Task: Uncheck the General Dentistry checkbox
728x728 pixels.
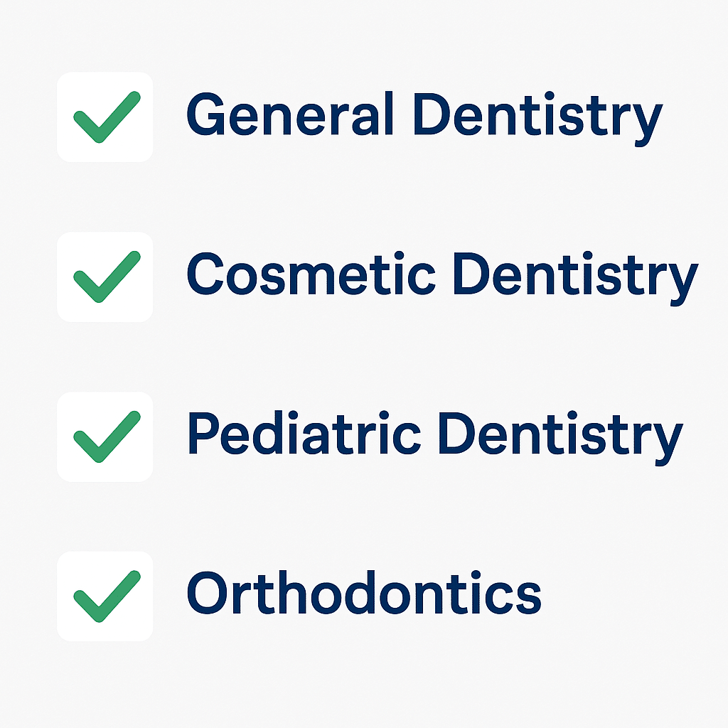Action: [105, 117]
